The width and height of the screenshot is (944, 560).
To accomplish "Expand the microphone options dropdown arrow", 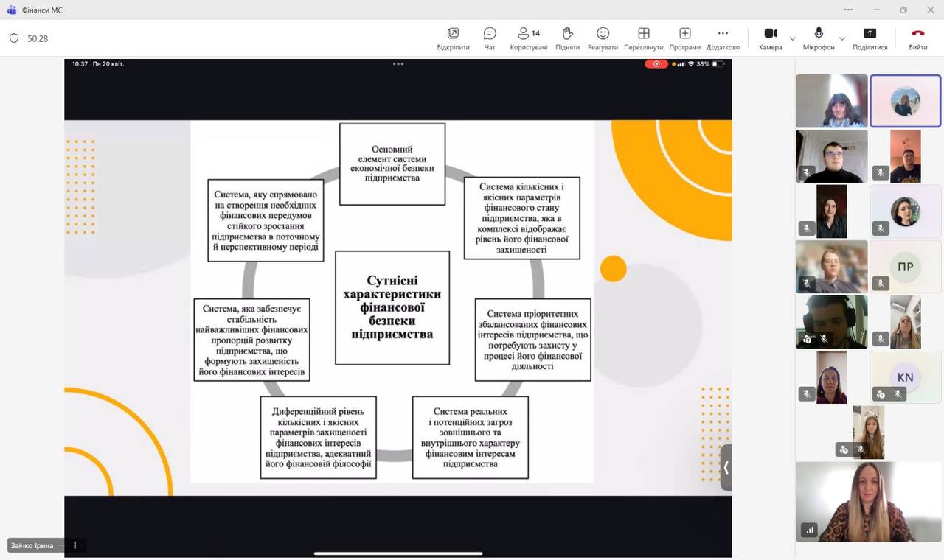I will pos(841,38).
